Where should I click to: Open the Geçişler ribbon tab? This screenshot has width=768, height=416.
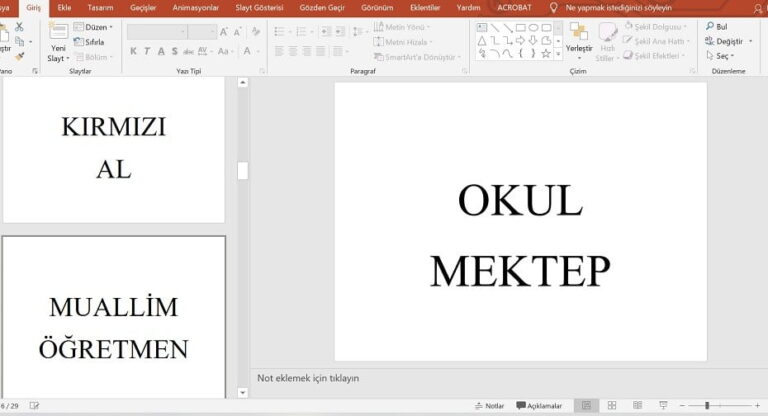click(x=143, y=8)
